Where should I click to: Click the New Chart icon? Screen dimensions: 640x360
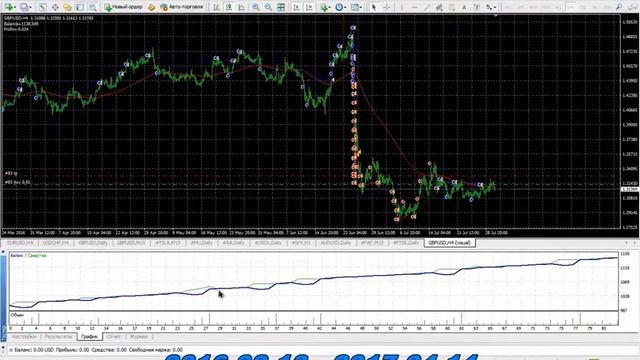[x=8, y=7]
